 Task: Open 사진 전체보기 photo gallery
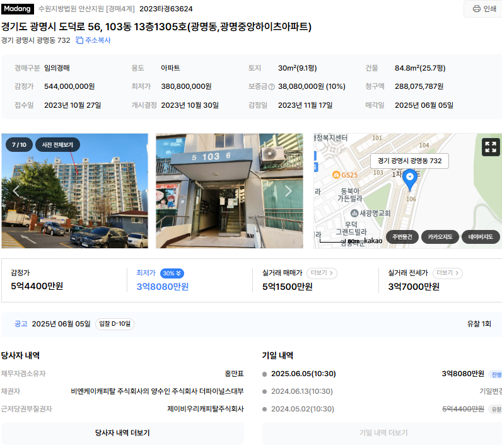(x=57, y=145)
